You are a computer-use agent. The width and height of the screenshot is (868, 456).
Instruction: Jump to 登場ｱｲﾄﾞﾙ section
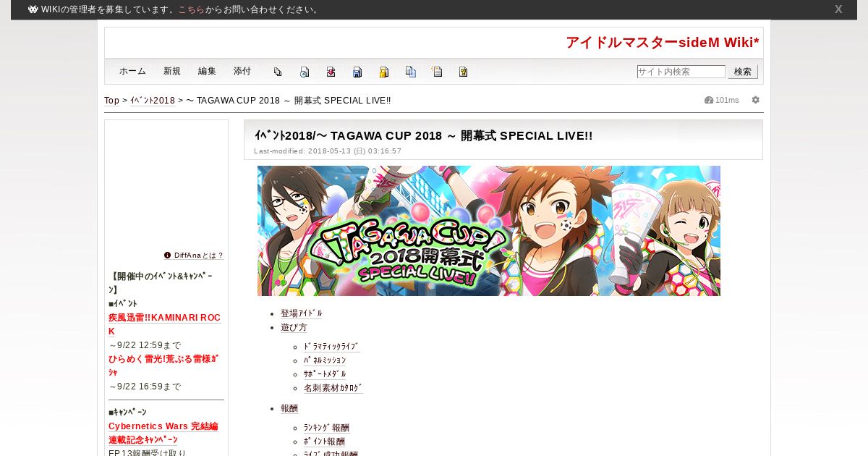tap(302, 313)
